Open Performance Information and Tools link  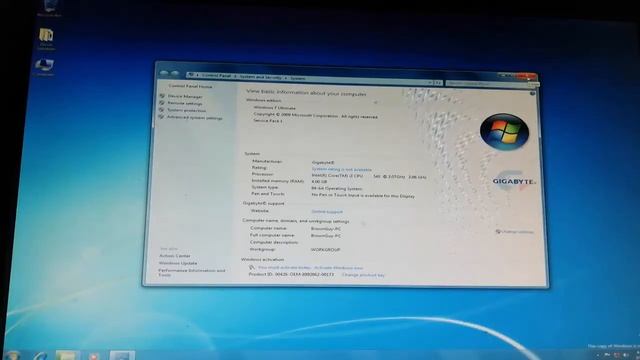click(x=191, y=273)
